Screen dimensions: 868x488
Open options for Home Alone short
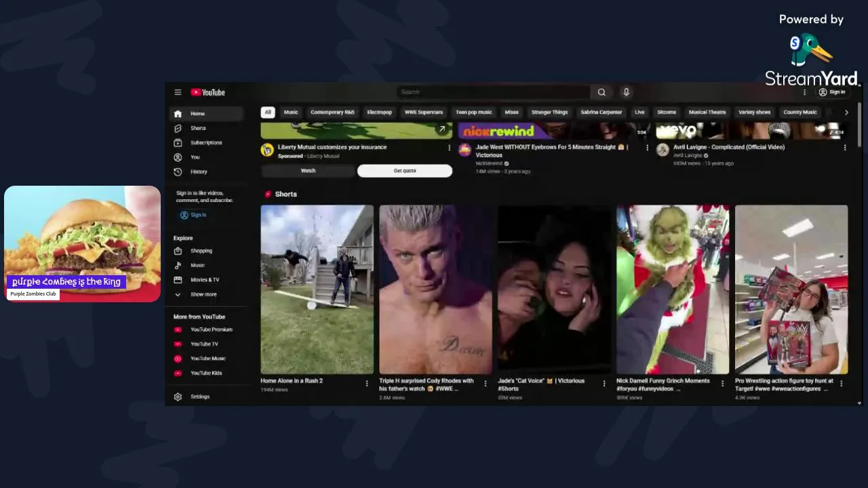click(x=367, y=384)
